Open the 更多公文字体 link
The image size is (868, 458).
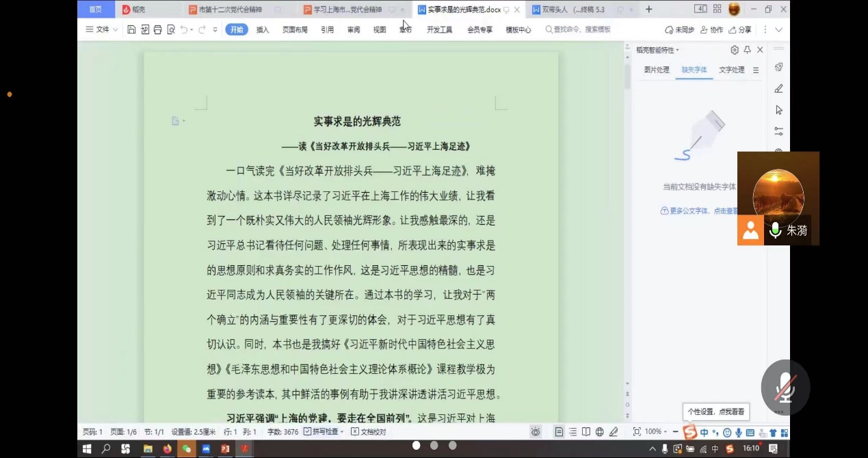coord(699,211)
